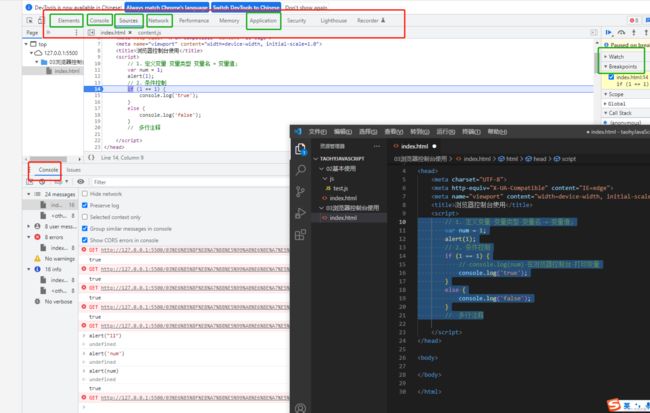Switch to the Issues drawer tab
650x413 pixels.
74,170
